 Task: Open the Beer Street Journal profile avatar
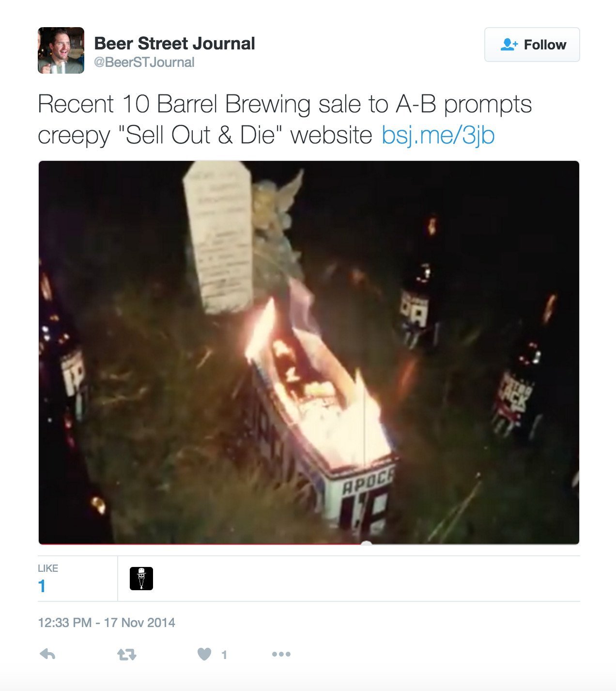click(x=61, y=50)
